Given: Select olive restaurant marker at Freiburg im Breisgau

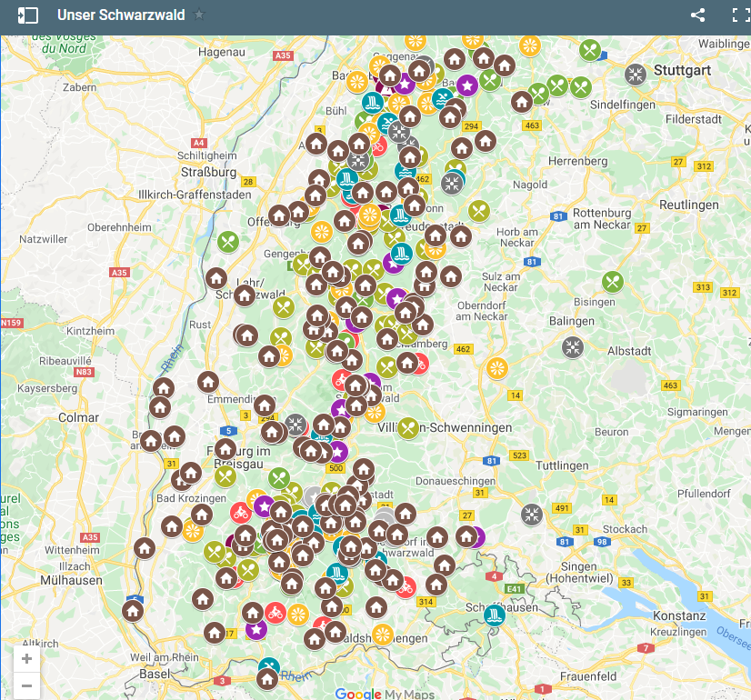Looking at the screenshot, I should (x=225, y=476).
